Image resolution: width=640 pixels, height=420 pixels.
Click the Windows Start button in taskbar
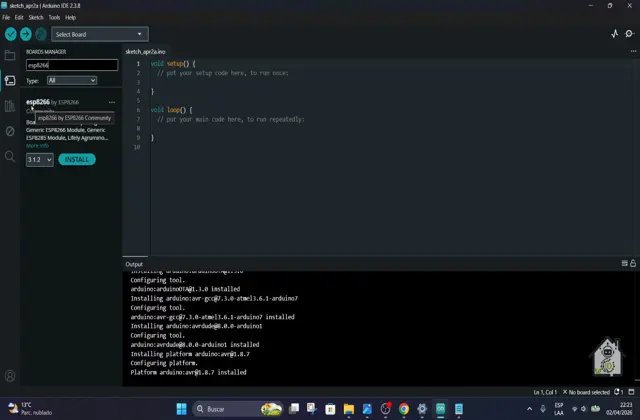click(x=182, y=409)
